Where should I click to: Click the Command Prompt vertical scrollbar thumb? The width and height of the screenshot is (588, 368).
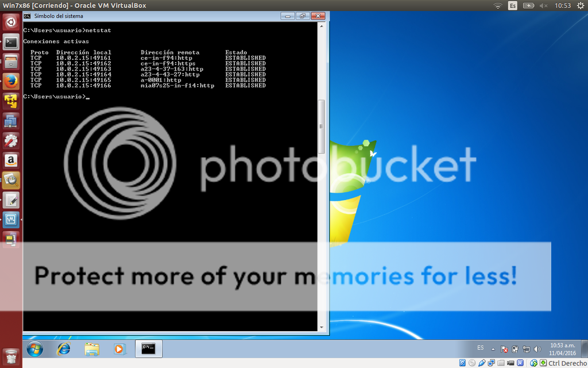point(322,126)
